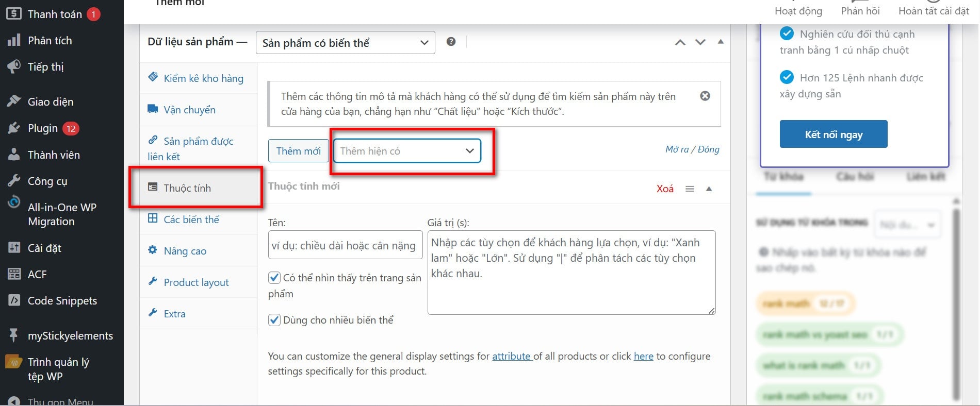The width and height of the screenshot is (980, 406).
Task: Focus the Giá trị (s) textarea
Action: (x=571, y=273)
